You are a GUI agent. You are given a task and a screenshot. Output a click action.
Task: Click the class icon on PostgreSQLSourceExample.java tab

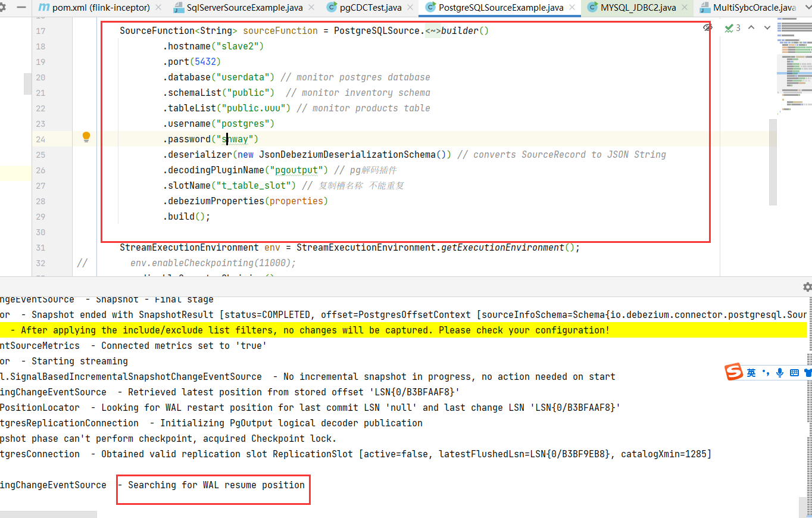[430, 8]
